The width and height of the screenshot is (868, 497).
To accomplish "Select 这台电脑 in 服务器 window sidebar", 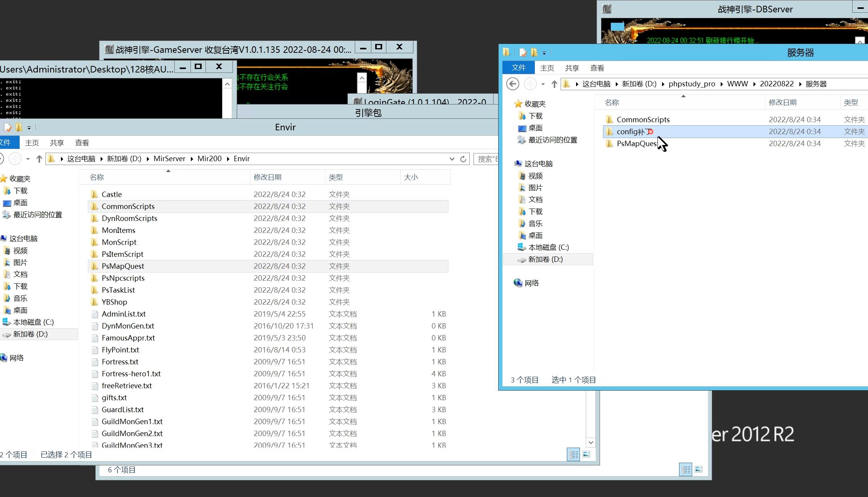I will tap(534, 164).
